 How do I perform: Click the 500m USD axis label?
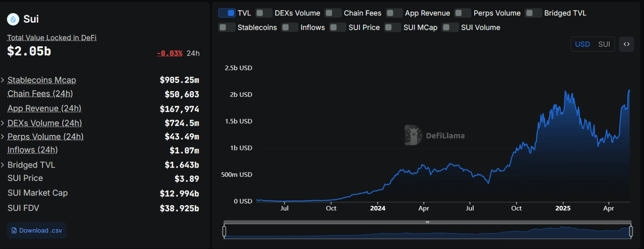click(237, 175)
